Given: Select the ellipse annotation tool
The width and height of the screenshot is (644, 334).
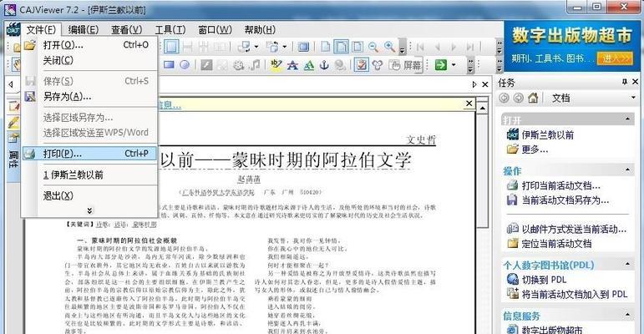Looking at the screenshot, I should click(x=185, y=64).
